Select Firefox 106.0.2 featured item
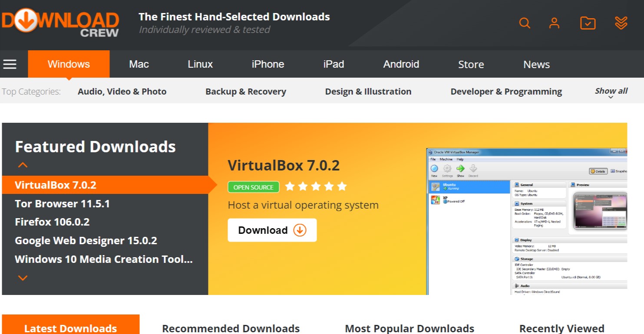Screen dimensions: 644x334 [x=52, y=222]
